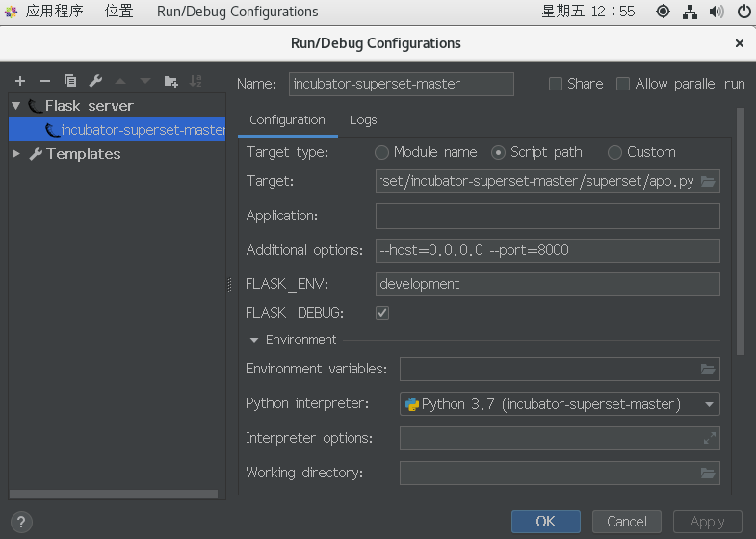Click the Cancel button
Image resolution: width=756 pixels, height=539 pixels.
coord(627,522)
